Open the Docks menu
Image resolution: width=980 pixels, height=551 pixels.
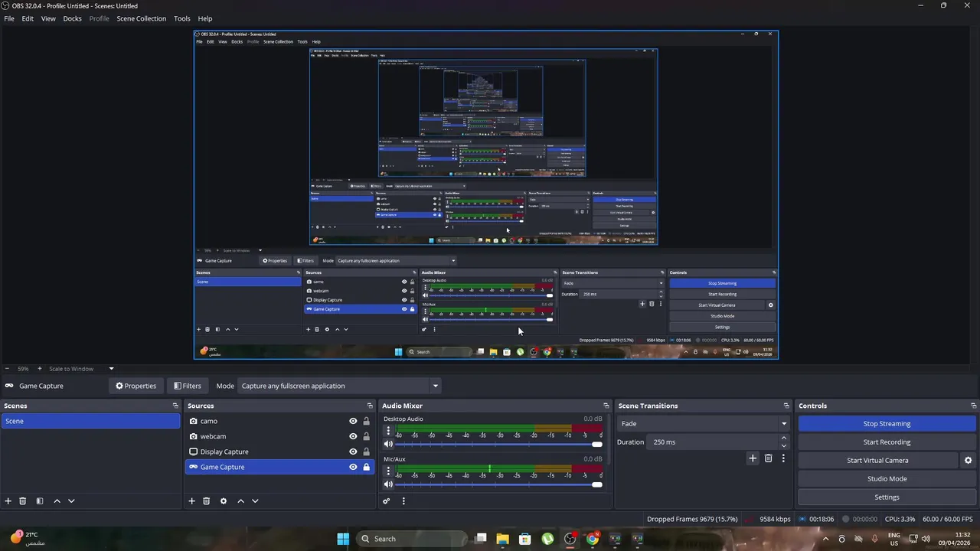72,18
